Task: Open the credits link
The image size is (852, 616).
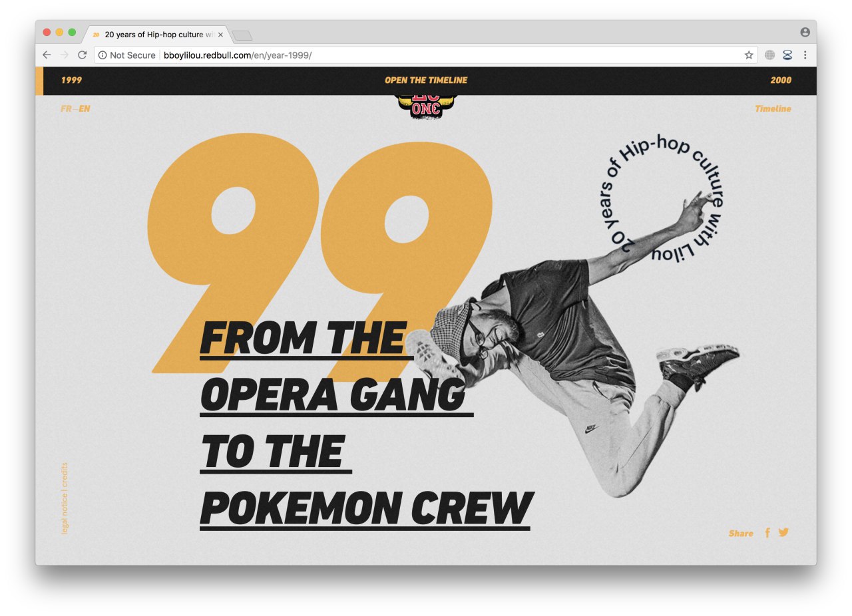Action: 65,475
